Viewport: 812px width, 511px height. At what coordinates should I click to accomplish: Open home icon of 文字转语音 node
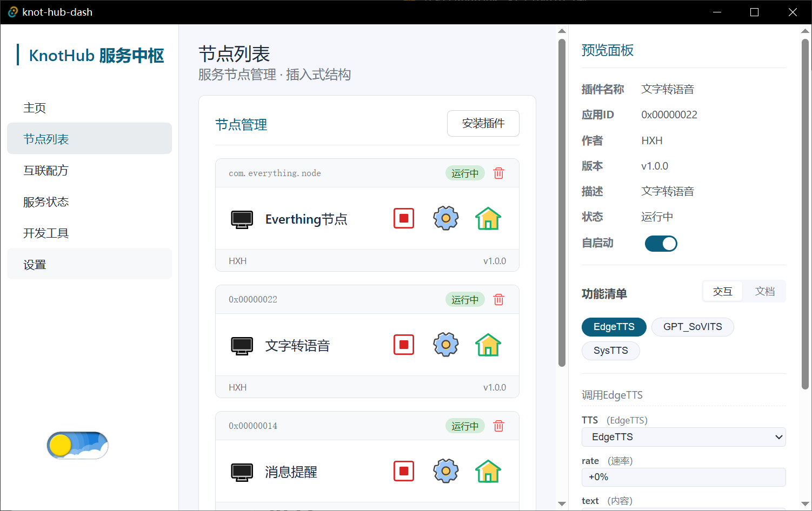[x=488, y=345]
